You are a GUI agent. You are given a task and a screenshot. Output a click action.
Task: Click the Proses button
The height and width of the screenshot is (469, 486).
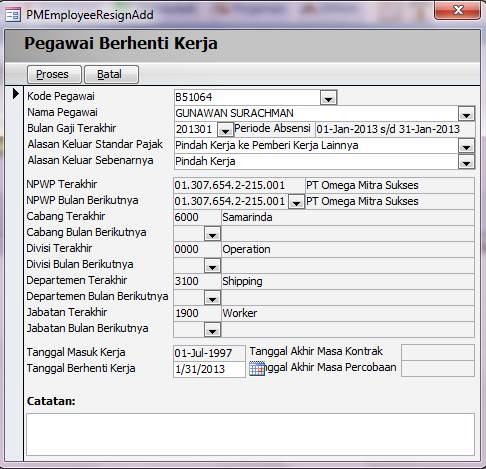[54, 74]
